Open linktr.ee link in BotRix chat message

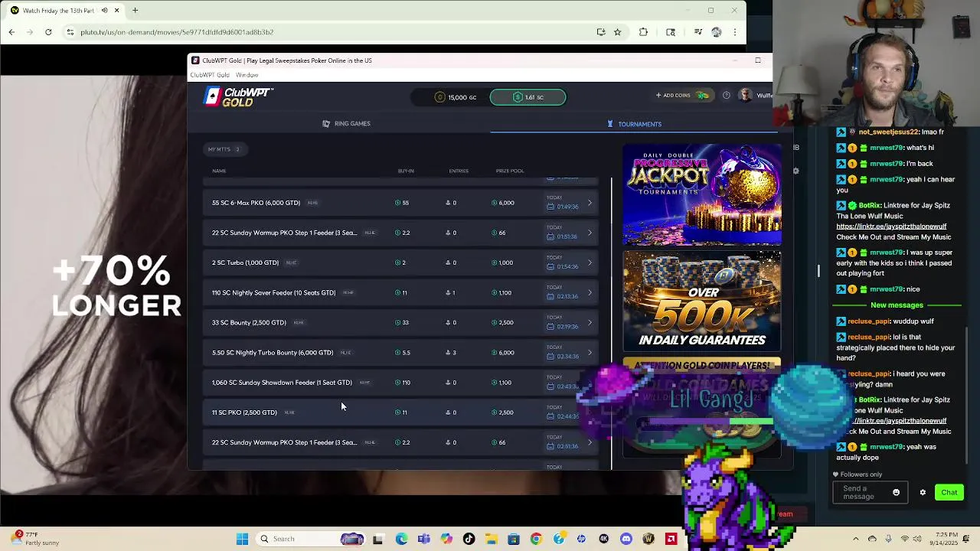[891, 227]
